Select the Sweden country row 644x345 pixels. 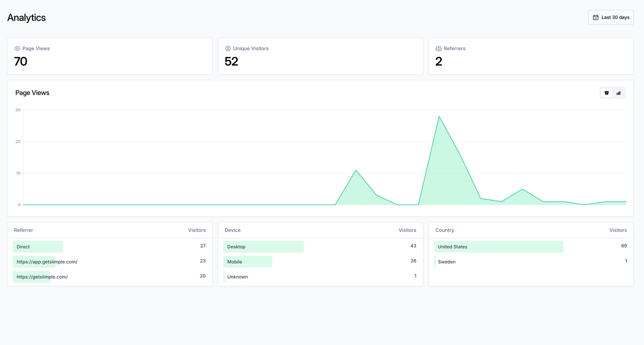tap(447, 262)
